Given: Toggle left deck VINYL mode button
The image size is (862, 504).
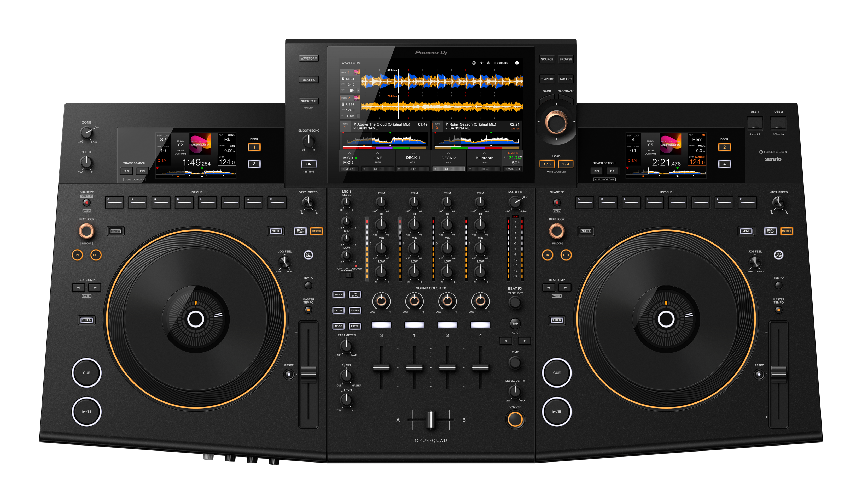Looking at the screenshot, I should 276,231.
